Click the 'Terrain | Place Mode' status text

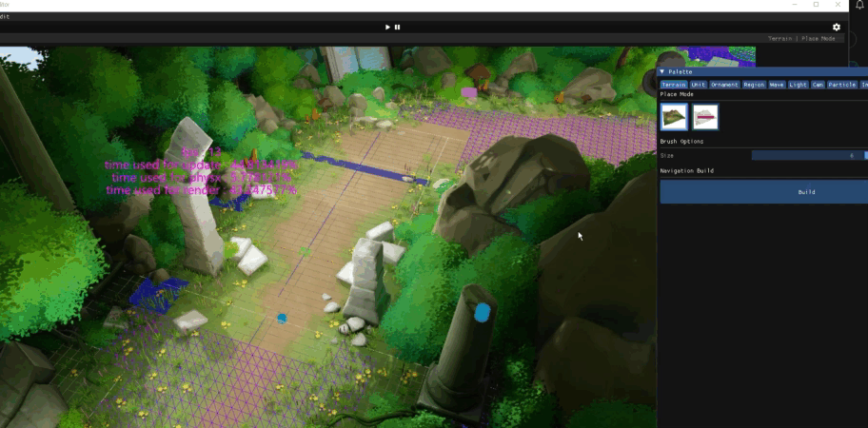801,39
